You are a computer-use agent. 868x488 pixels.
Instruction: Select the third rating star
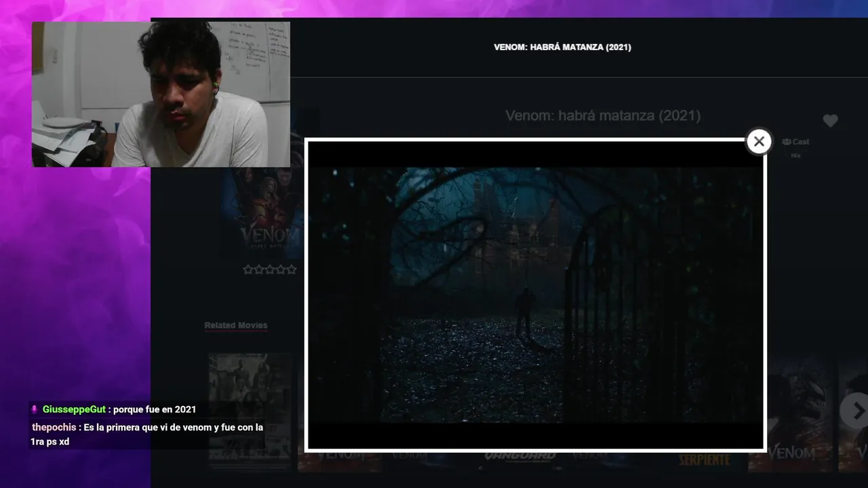click(x=270, y=270)
